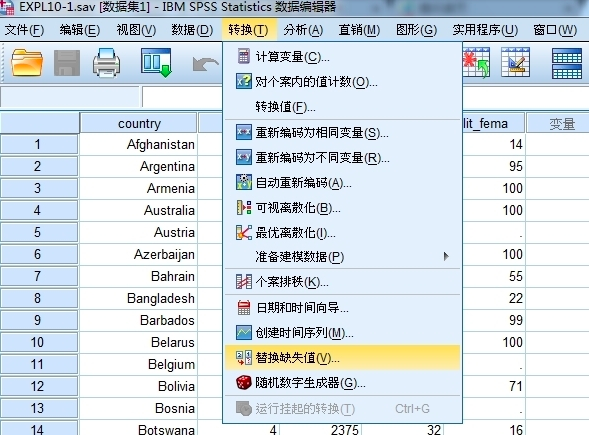Click the open data folder toolbar icon

27,62
